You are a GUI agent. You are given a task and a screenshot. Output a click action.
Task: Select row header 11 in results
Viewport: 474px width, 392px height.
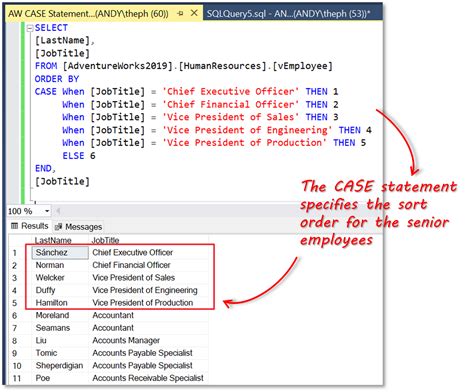20,378
